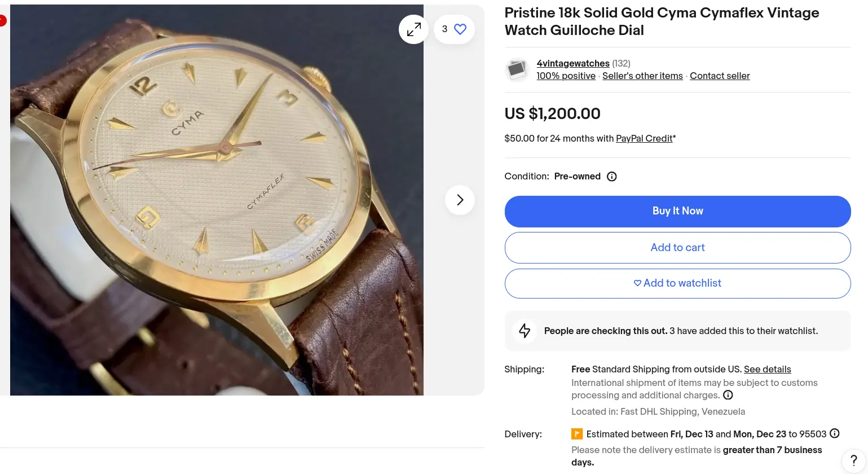Add the watch to cart
The width and height of the screenshot is (868, 474).
(x=677, y=248)
